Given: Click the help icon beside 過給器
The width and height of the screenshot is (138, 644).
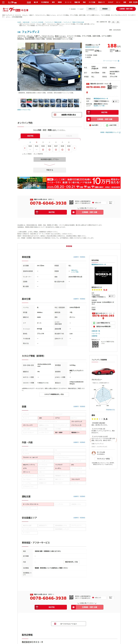Looking at the screenshot, I should (x=60, y=329).
